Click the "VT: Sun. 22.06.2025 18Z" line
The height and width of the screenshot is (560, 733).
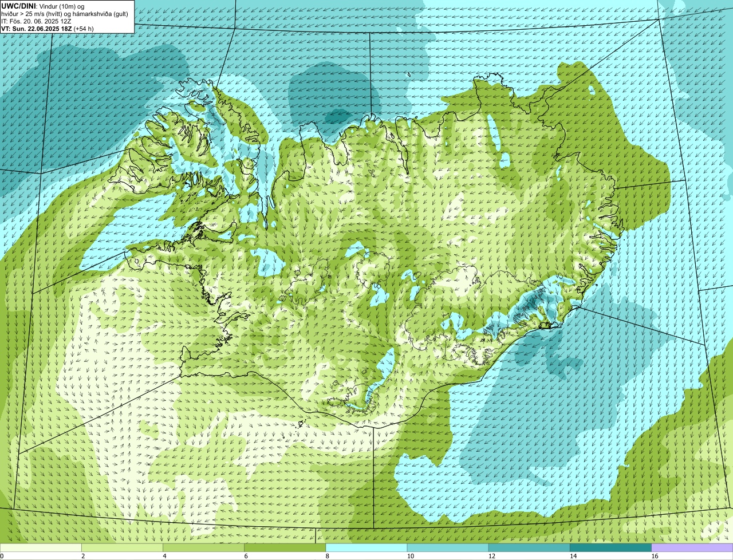click(37, 28)
